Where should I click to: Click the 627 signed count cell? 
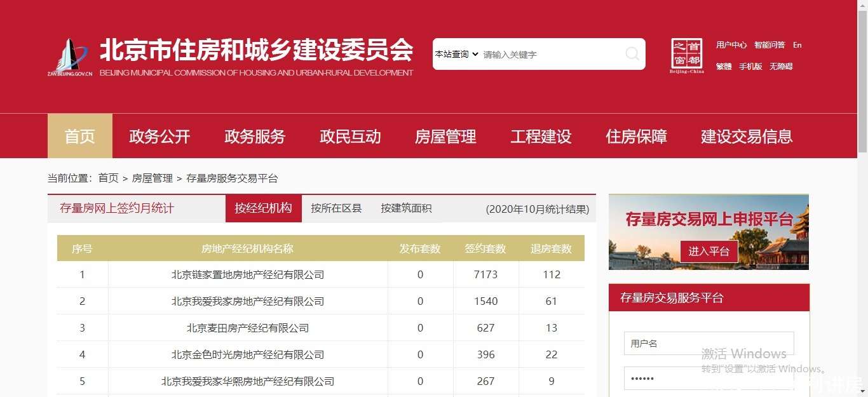click(x=486, y=328)
